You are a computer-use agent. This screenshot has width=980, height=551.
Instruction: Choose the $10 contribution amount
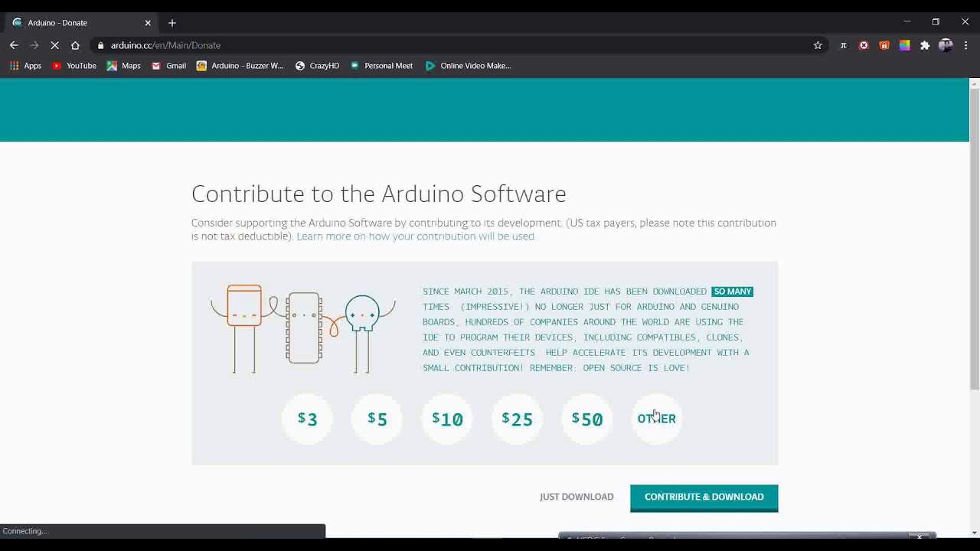coord(447,419)
